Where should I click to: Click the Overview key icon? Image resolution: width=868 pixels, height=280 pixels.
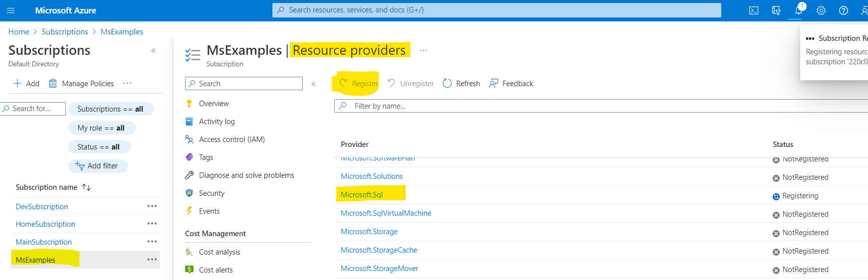pyautogui.click(x=189, y=104)
